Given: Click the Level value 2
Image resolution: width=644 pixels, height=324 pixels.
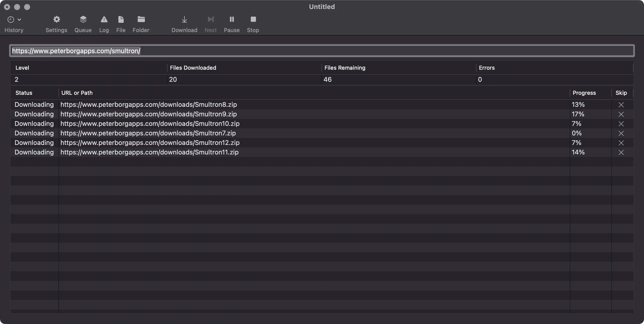Looking at the screenshot, I should tap(17, 79).
